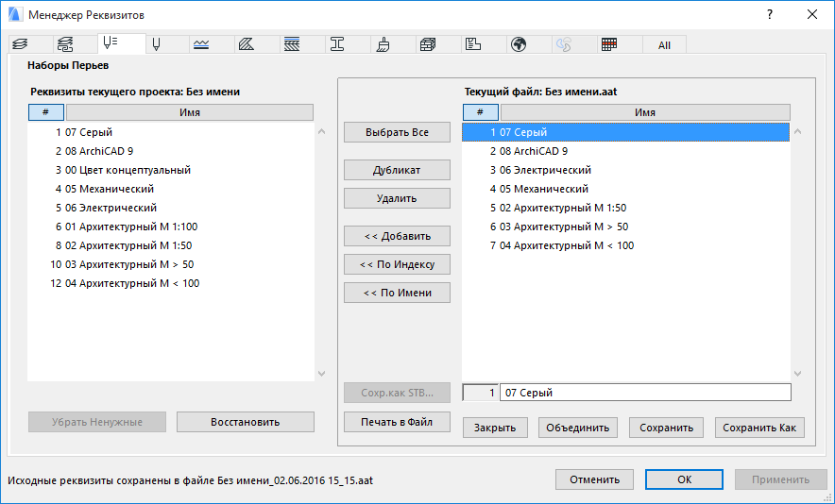Open the Profiles I-beam tab icon
This screenshot has width=835, height=504.
pos(337,44)
